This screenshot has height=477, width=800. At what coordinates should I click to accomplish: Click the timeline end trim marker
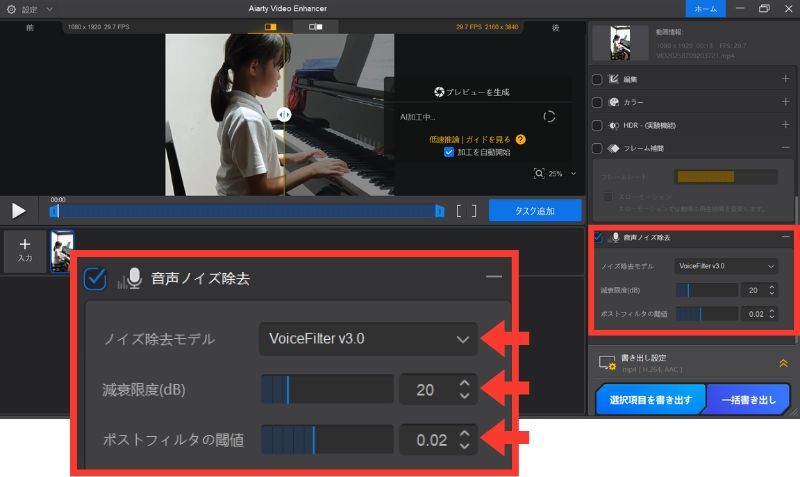click(439, 211)
